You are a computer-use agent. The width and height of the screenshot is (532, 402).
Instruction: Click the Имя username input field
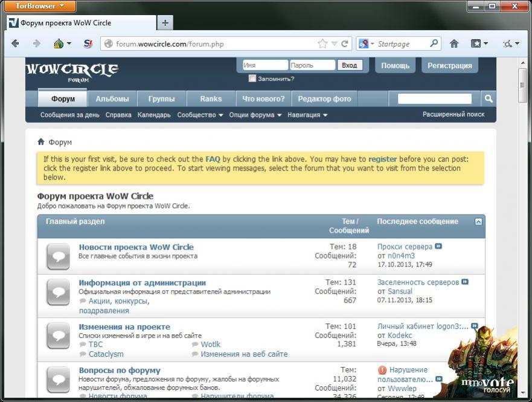264,65
